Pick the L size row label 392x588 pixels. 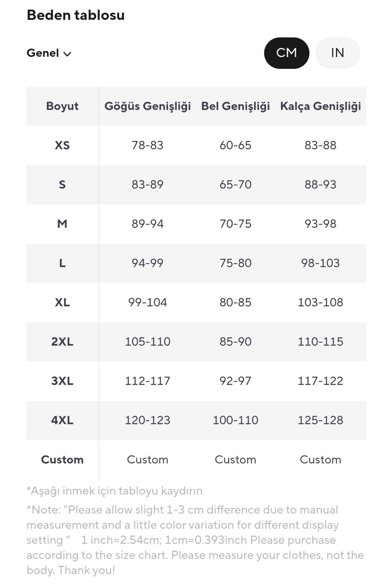[x=62, y=263]
